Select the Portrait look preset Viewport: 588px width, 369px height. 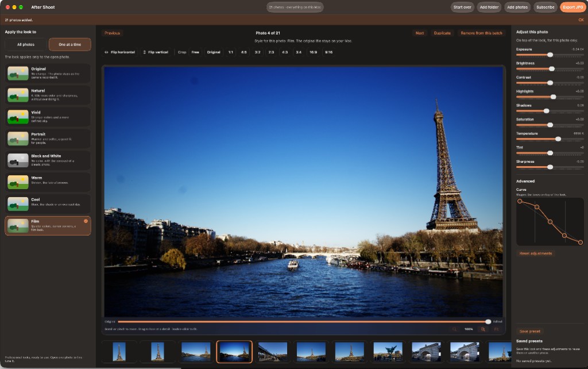[x=48, y=139]
